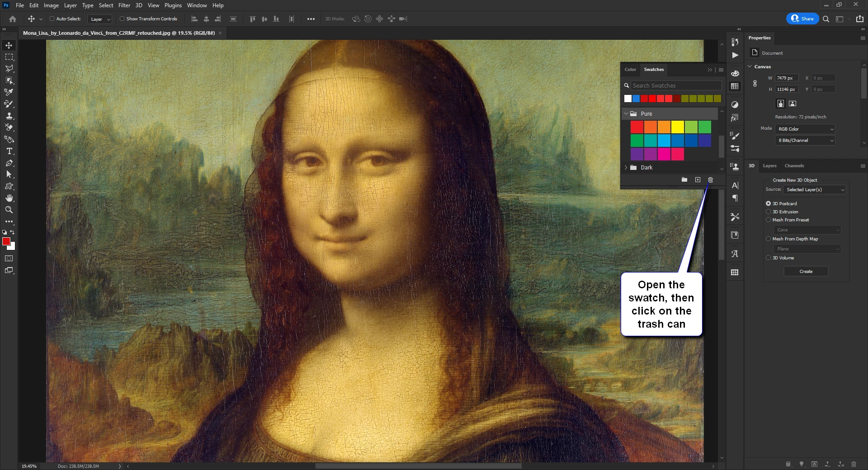Open the Swatches panel flyout menu
The width and height of the screenshot is (868, 470).
point(721,70)
